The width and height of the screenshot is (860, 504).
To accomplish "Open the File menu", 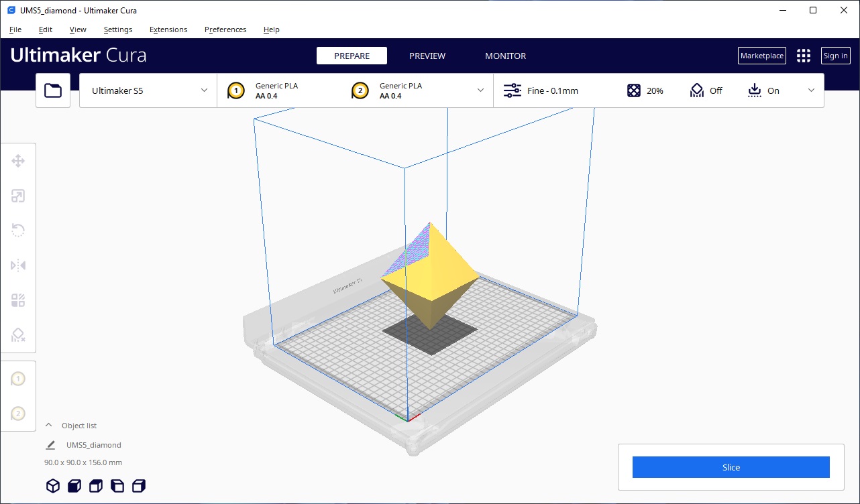I will [x=15, y=29].
